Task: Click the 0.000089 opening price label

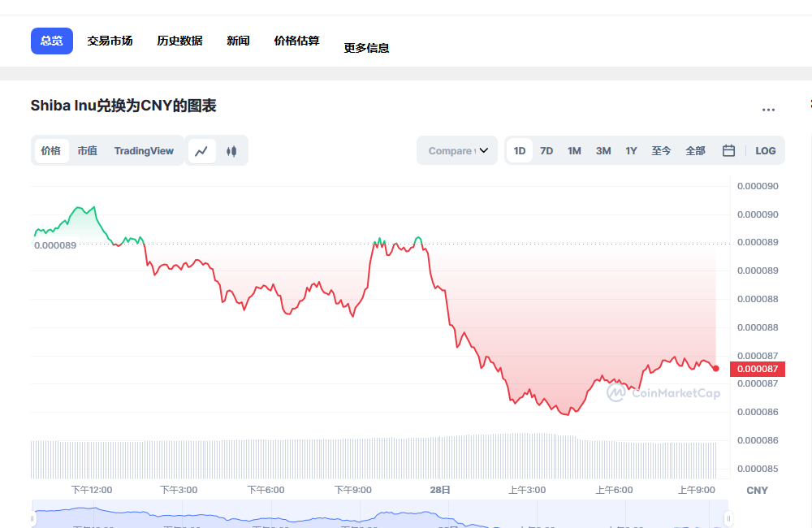Action: tap(55, 245)
